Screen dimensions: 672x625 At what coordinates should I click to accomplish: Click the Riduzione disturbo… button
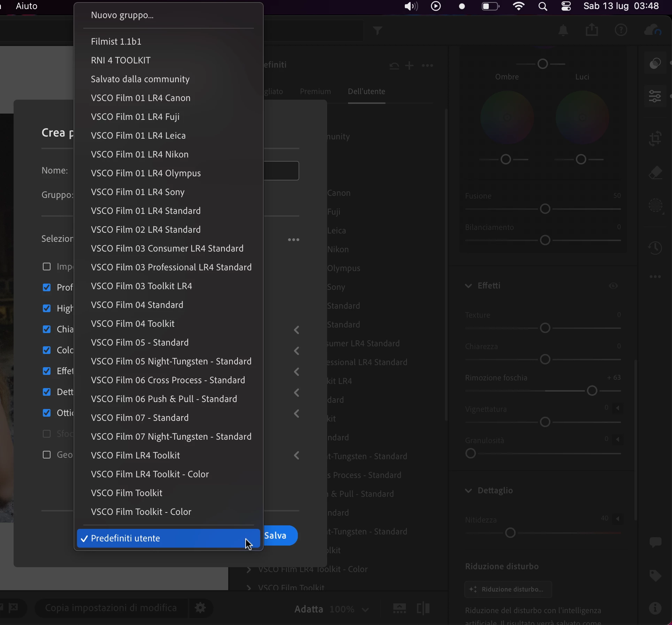click(x=508, y=589)
